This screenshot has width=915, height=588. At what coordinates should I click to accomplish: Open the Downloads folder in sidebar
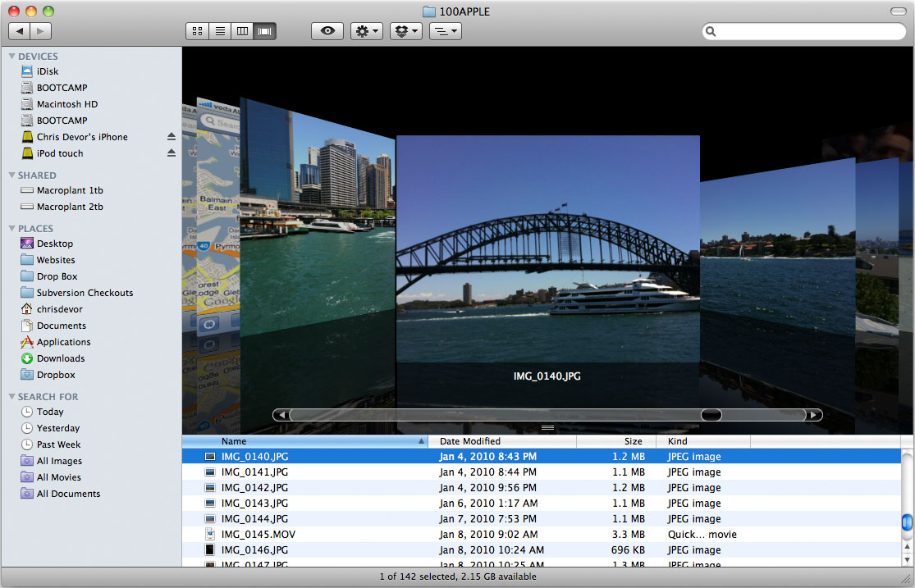61,358
